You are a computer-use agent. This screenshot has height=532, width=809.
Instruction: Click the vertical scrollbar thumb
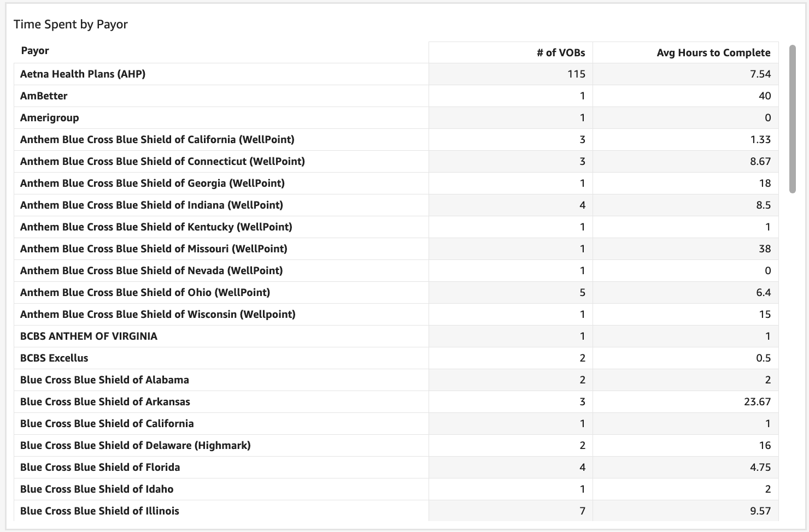[792, 119]
